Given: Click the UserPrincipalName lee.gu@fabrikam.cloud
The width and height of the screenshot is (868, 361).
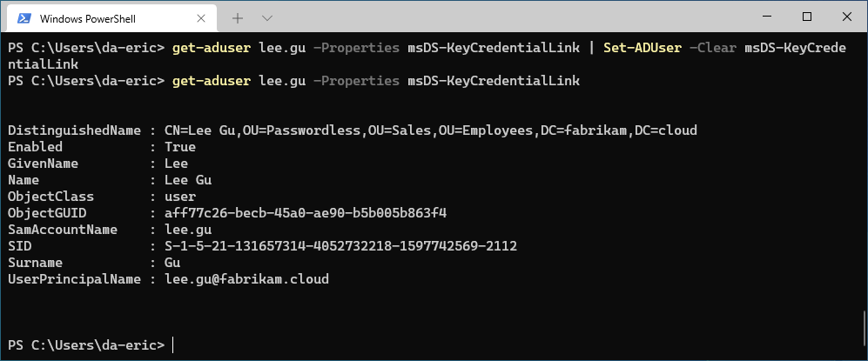Looking at the screenshot, I should 247,279.
